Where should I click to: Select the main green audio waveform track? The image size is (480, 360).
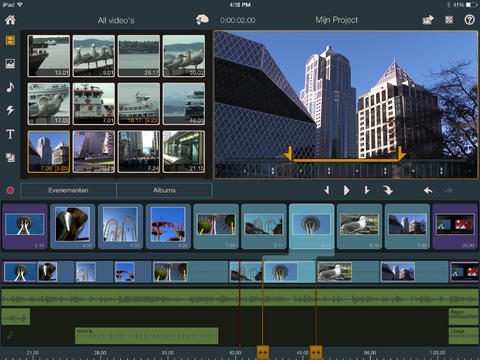point(240,298)
